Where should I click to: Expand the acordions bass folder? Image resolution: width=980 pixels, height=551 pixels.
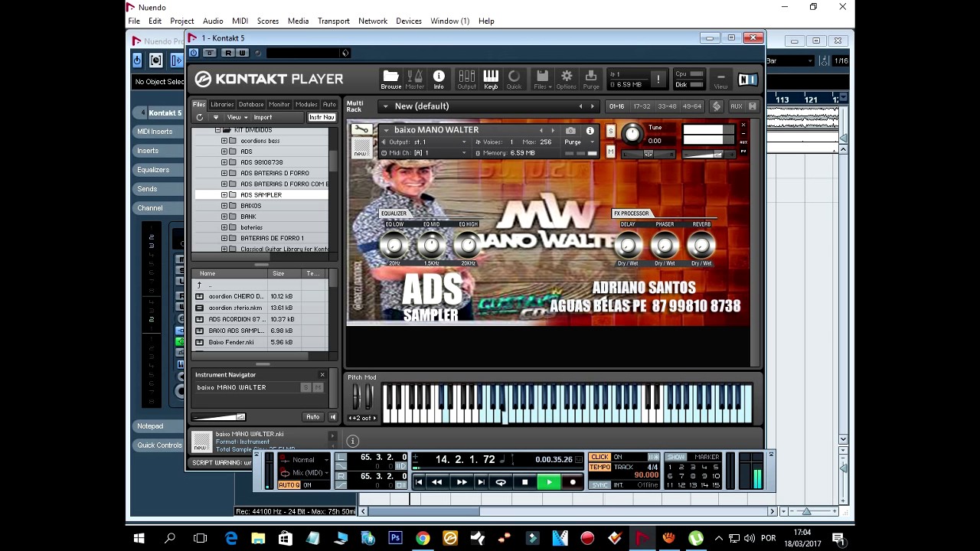[x=224, y=141]
